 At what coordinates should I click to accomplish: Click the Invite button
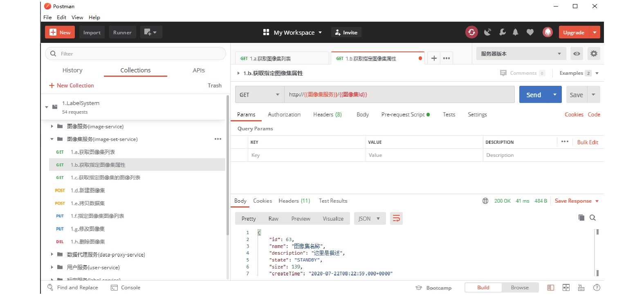346,32
